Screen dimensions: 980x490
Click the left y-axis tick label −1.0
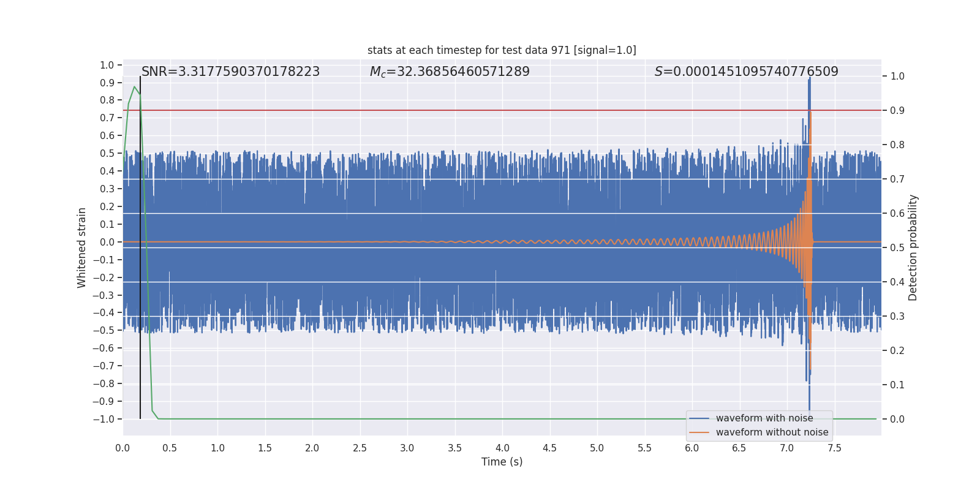coord(104,419)
